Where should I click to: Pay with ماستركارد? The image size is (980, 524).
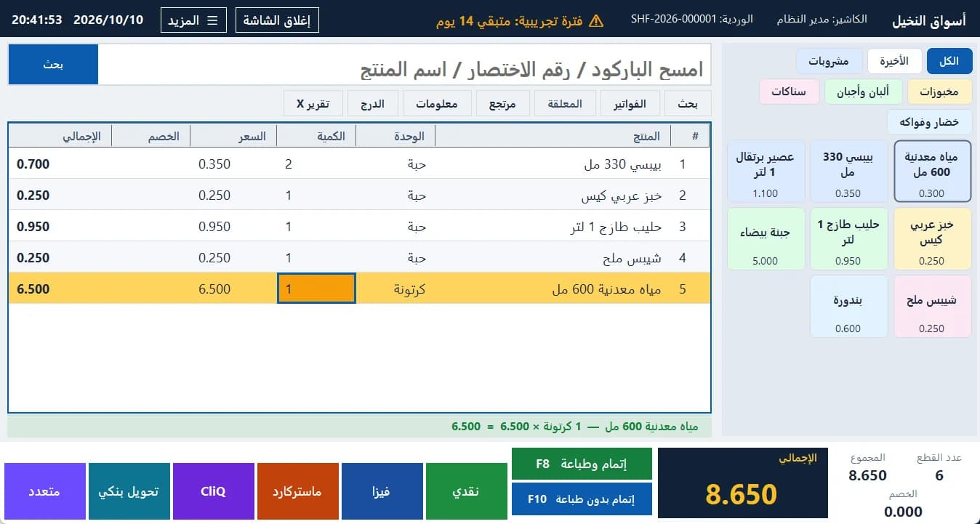point(297,491)
